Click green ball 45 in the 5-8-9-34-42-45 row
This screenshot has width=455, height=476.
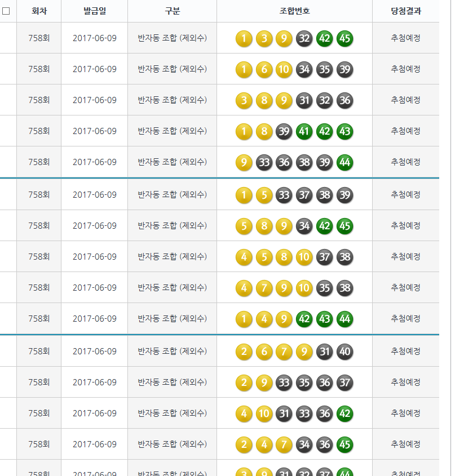click(345, 226)
